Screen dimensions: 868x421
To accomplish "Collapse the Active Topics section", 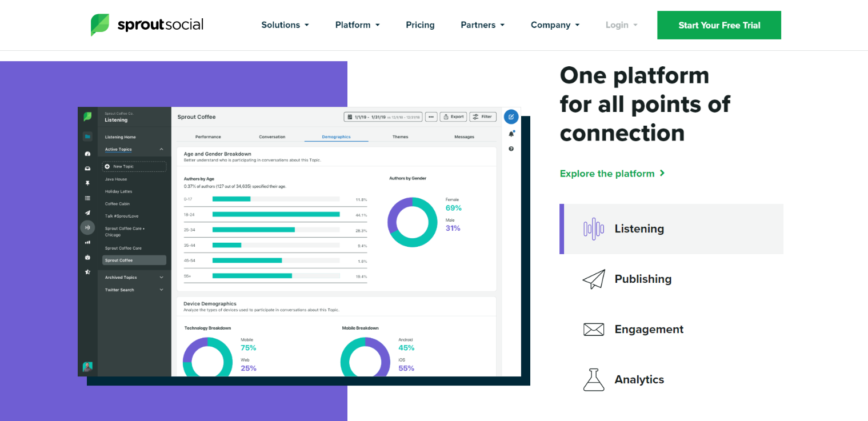I will point(161,150).
